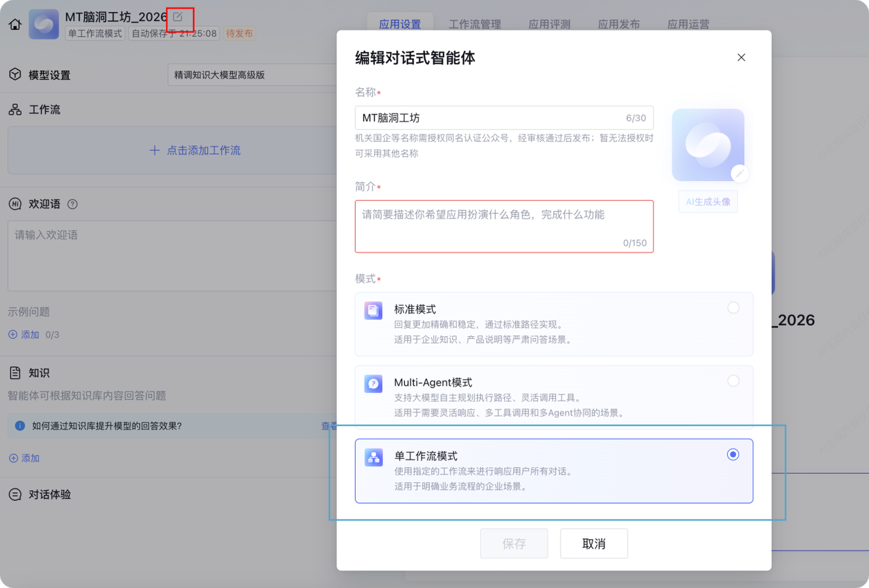
Task: Click the 名称 field containing MT脑洞工坊
Action: tap(489, 118)
